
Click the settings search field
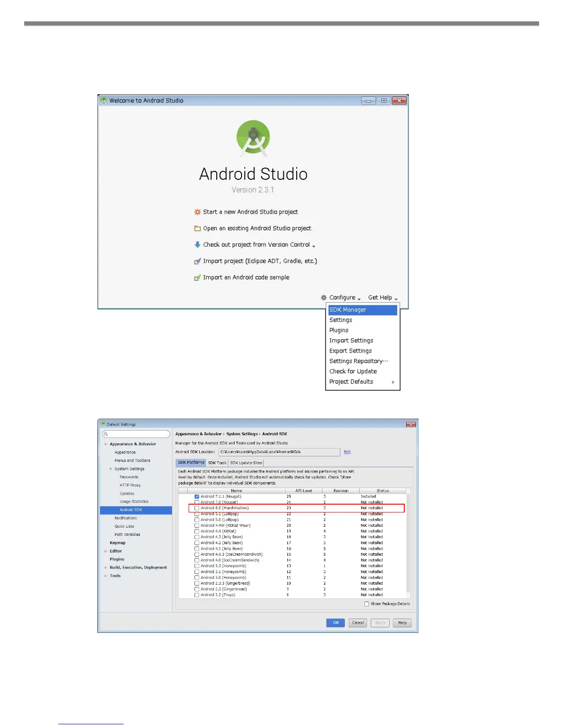(136, 434)
